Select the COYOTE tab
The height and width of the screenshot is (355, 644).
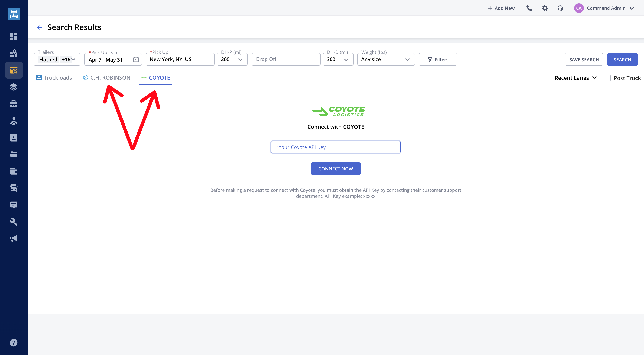(x=156, y=78)
